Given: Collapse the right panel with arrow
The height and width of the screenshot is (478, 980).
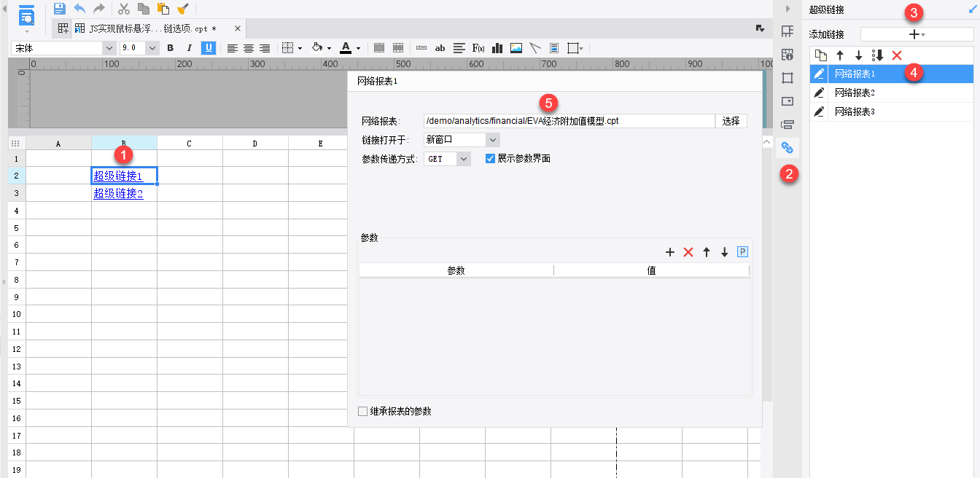Looking at the screenshot, I should coord(787,9).
